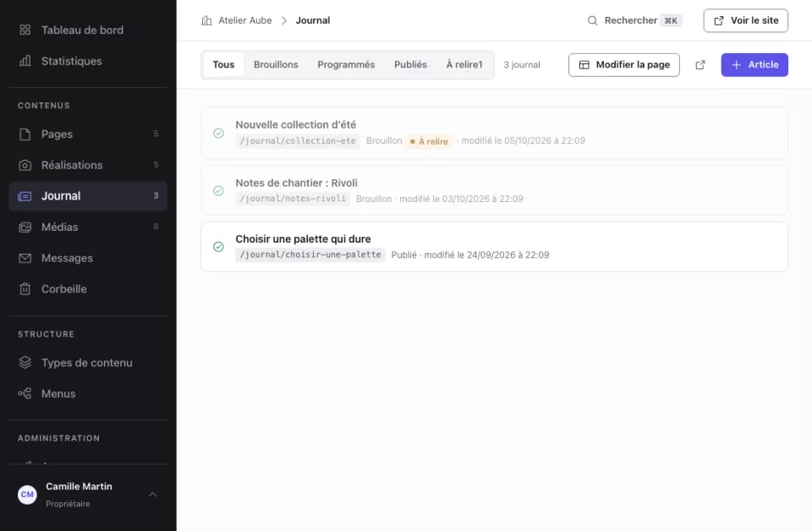Click the /journal/collection-ete slug

pyautogui.click(x=298, y=140)
